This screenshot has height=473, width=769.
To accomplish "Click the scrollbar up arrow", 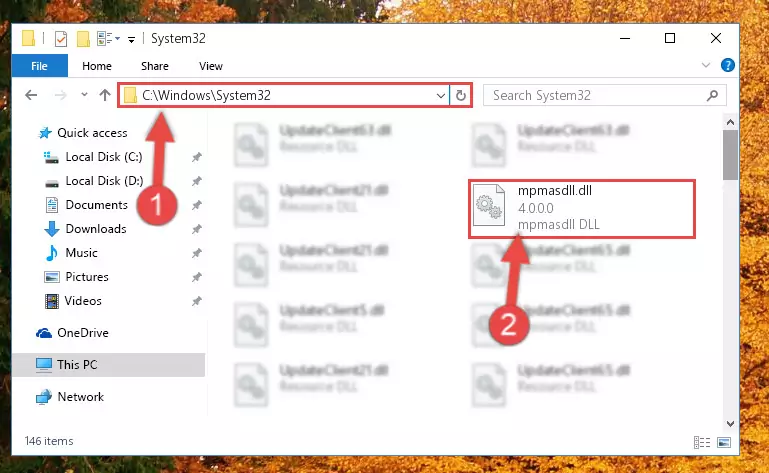I will 730,122.
